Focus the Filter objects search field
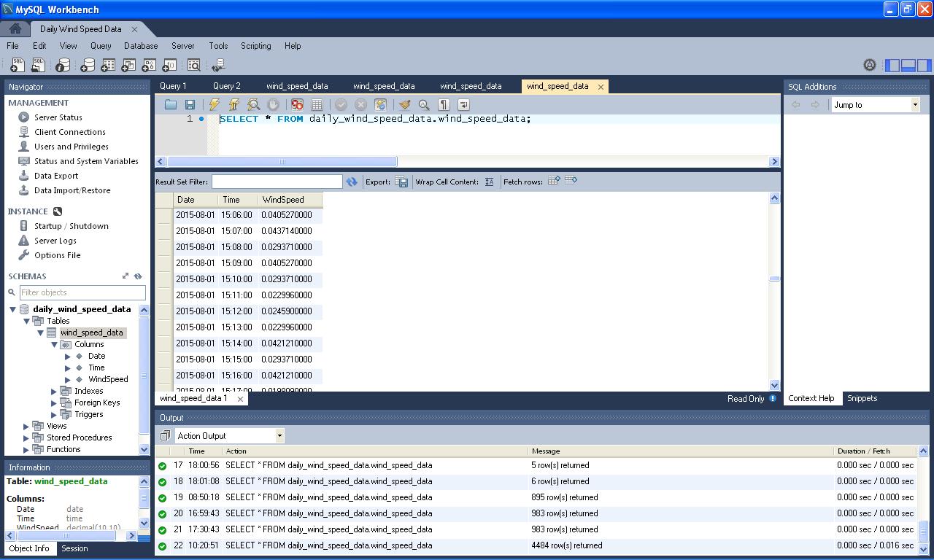Viewport: 934px width, 560px height. (x=82, y=292)
